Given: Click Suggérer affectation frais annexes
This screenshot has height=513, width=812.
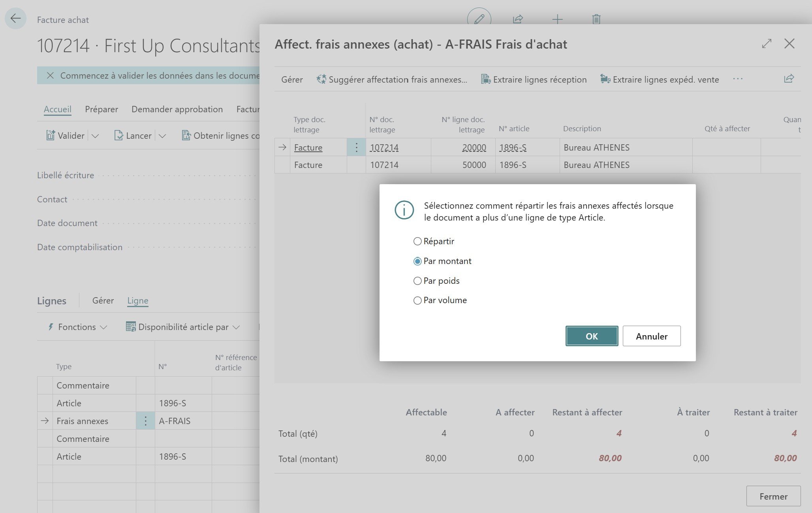Looking at the screenshot, I should coord(392,79).
